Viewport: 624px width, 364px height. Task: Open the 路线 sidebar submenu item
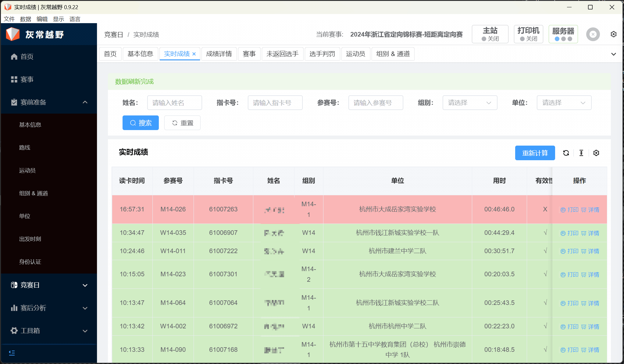(49, 148)
